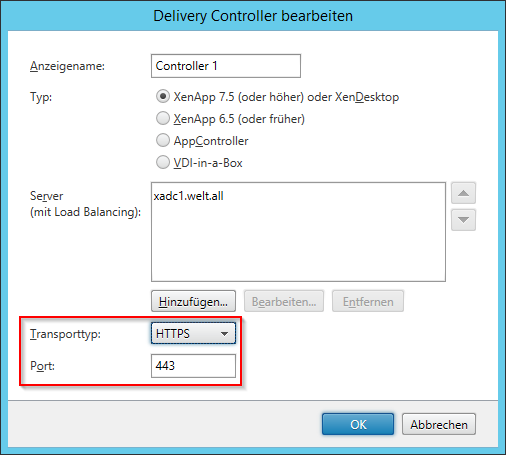506x455 pixels.
Task: Click the Port label text
Action: click(x=42, y=366)
